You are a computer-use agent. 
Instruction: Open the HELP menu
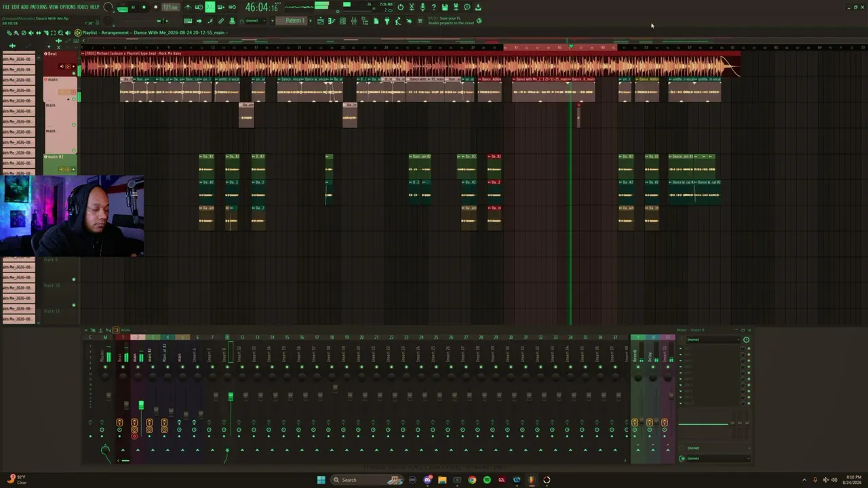point(94,7)
